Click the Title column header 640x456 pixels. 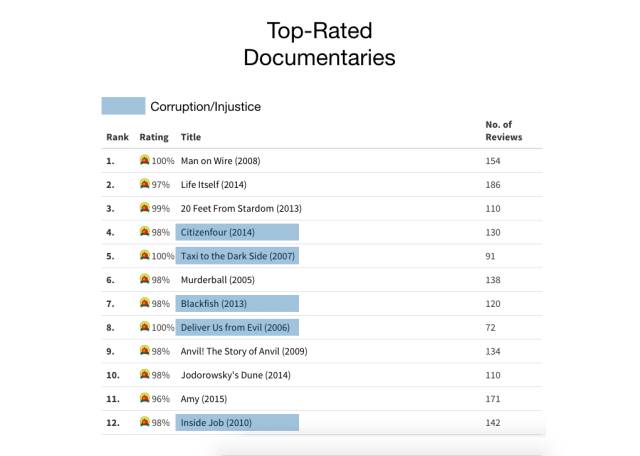[191, 137]
